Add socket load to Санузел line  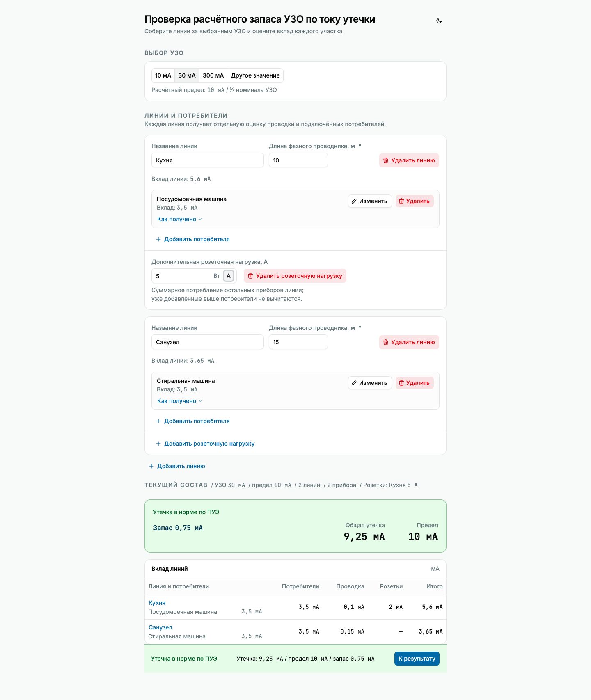(x=205, y=444)
